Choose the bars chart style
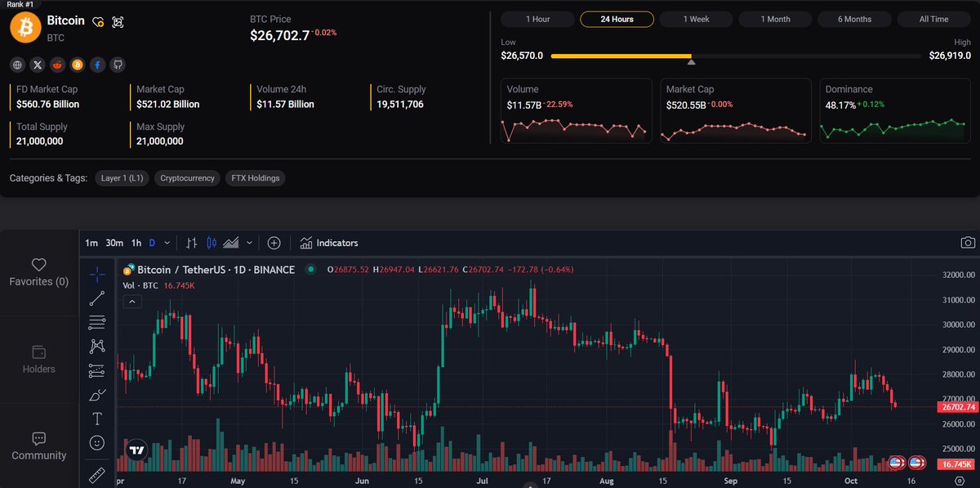The width and height of the screenshot is (980, 488). click(192, 243)
